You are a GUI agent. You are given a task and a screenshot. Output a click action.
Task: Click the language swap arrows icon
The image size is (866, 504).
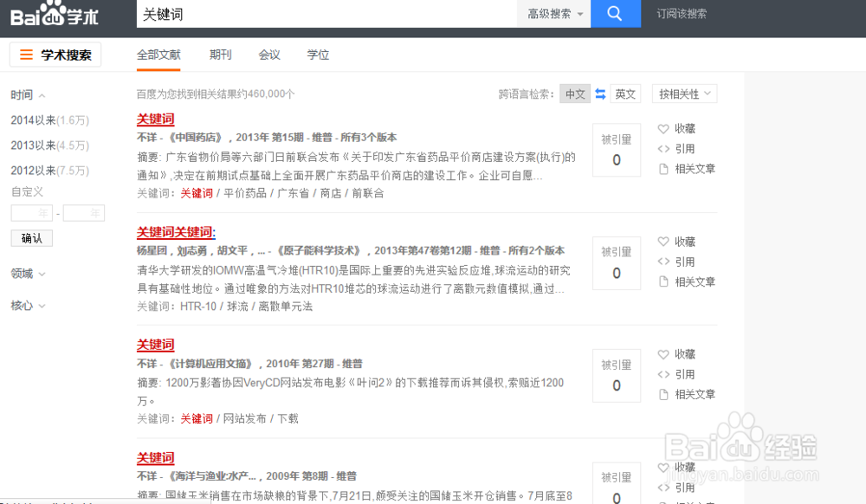point(600,94)
